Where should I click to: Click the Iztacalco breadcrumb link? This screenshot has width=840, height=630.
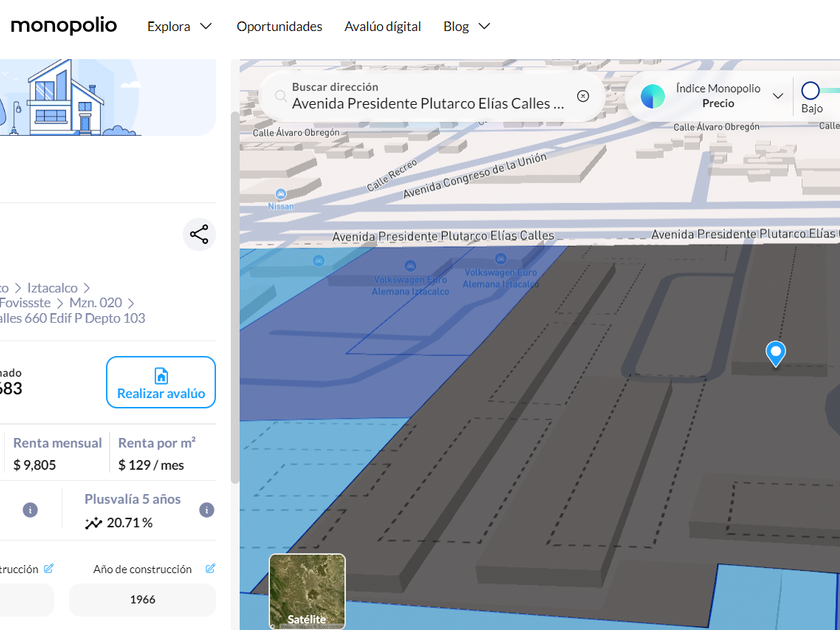pyautogui.click(x=51, y=288)
